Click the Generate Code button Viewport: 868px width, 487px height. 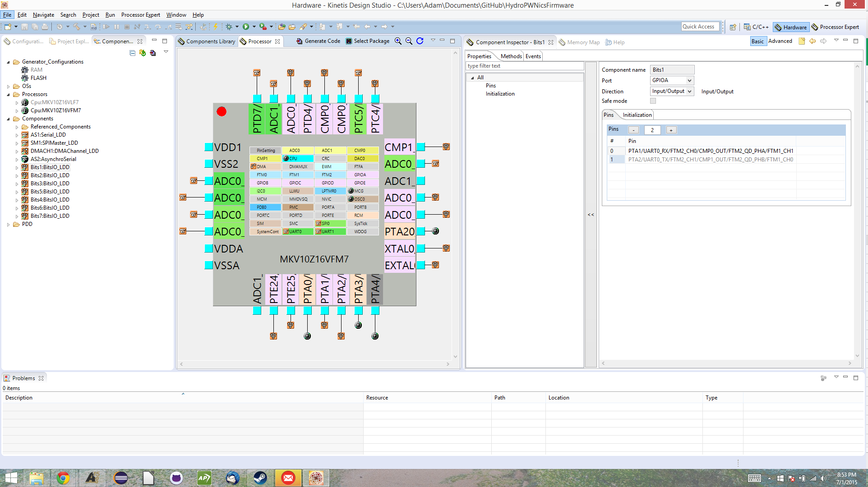point(319,41)
